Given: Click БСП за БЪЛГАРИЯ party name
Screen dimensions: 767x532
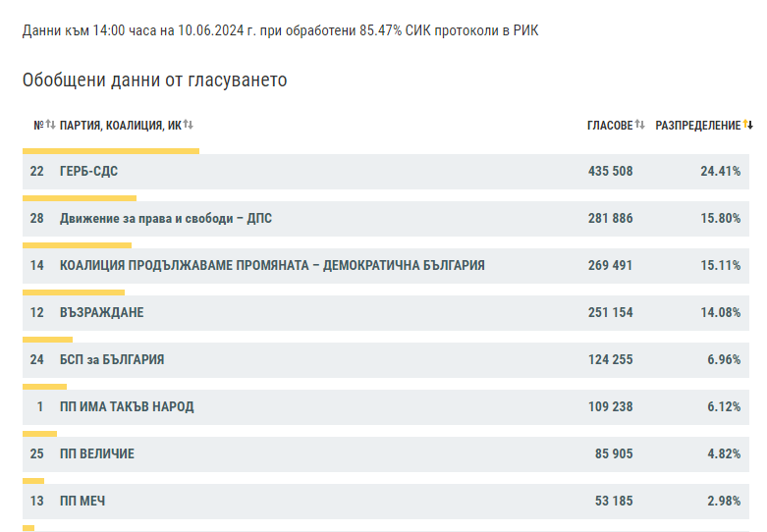Looking at the screenshot, I should tap(111, 360).
